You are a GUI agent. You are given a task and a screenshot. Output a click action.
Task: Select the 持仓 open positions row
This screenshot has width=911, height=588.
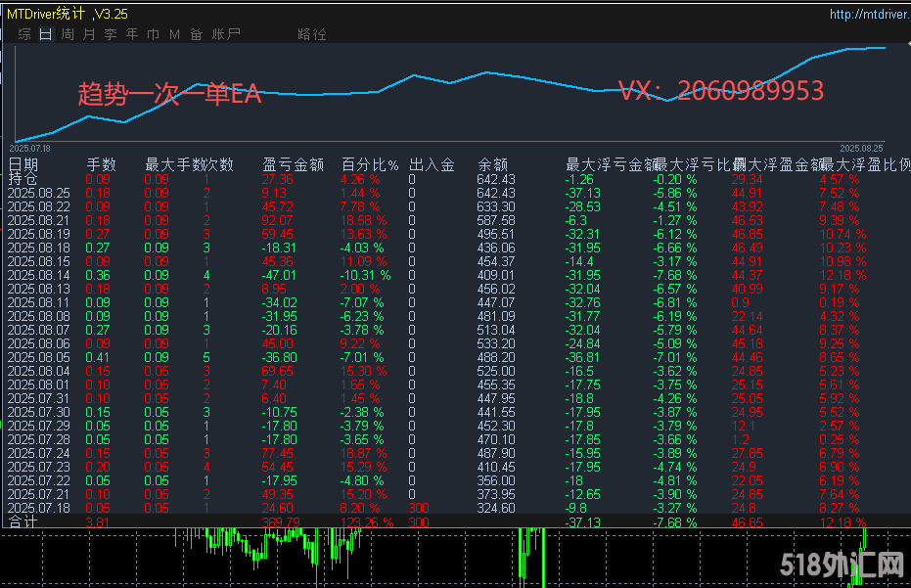pos(23,179)
